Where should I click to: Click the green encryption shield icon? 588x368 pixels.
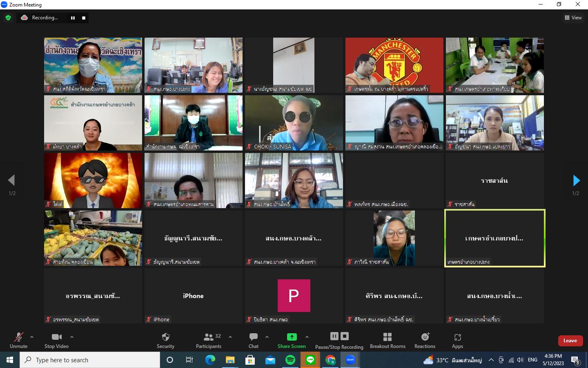(8, 18)
